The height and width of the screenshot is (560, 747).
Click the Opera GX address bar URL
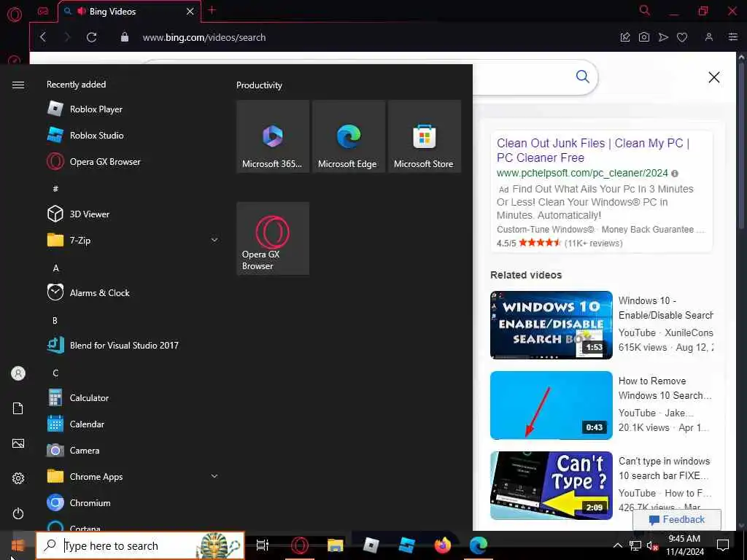click(x=204, y=38)
